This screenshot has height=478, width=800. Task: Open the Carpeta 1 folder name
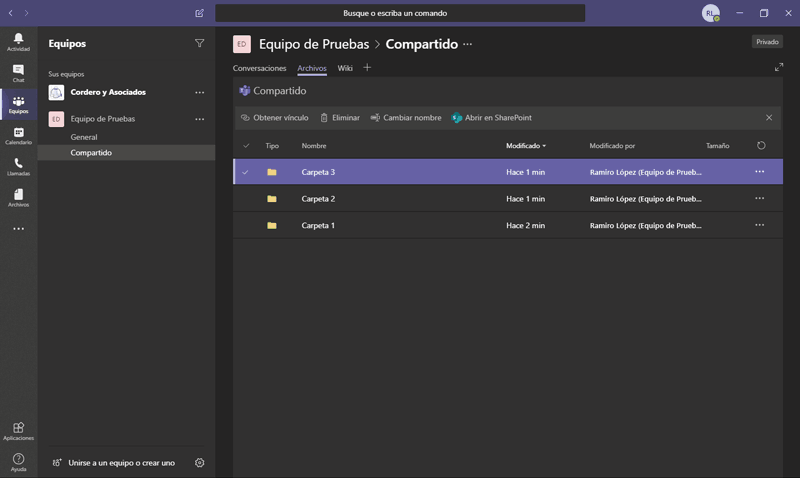(x=318, y=225)
